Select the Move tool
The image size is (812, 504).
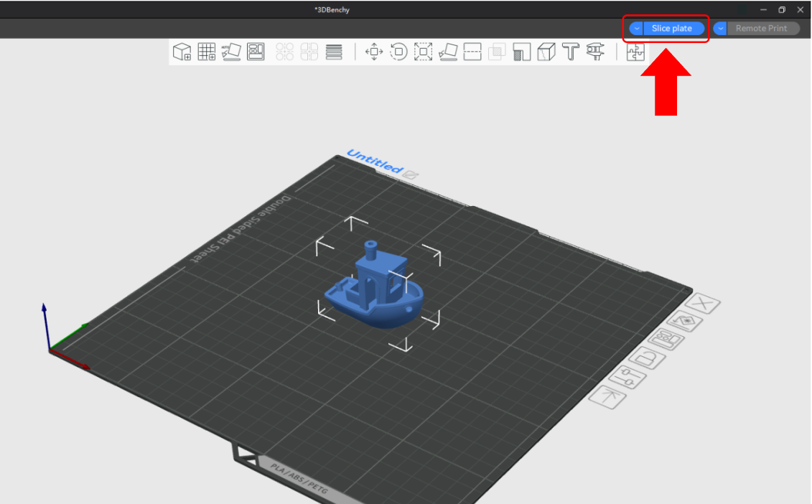coord(374,52)
